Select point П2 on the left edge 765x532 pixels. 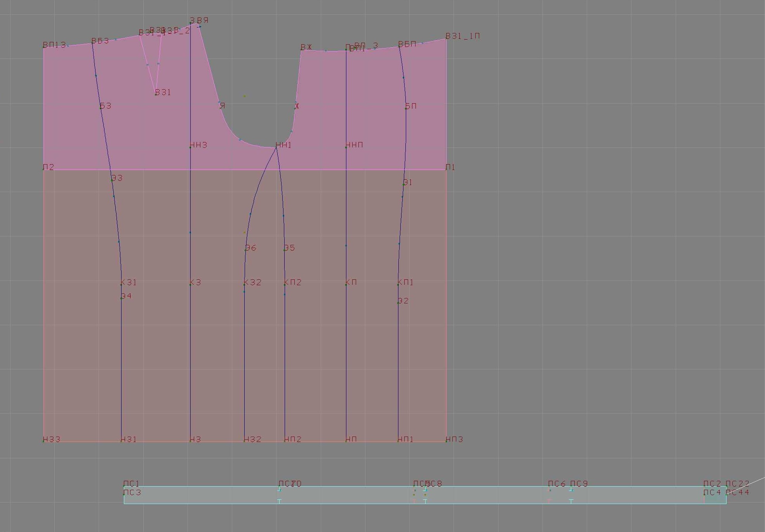point(43,170)
